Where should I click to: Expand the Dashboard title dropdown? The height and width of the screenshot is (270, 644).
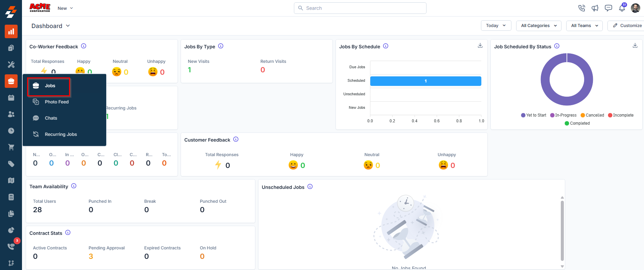[51, 26]
